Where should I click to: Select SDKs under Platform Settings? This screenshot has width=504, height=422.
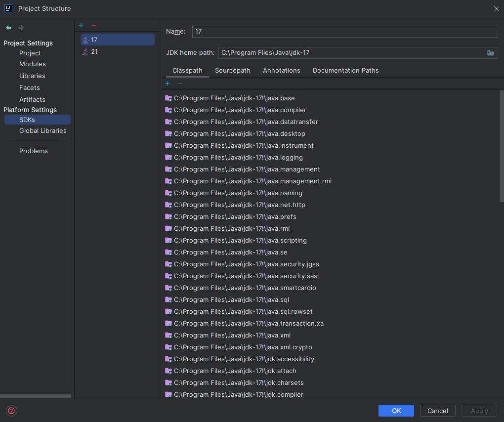37,120
